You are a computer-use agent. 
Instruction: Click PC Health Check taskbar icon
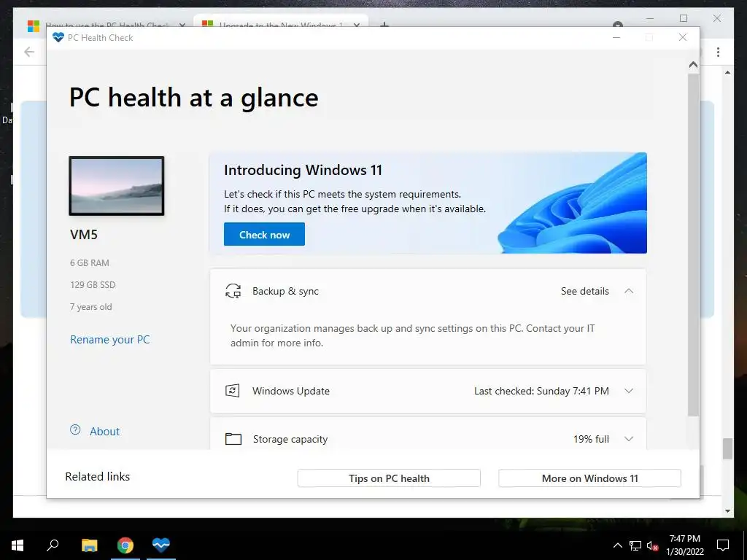click(161, 544)
